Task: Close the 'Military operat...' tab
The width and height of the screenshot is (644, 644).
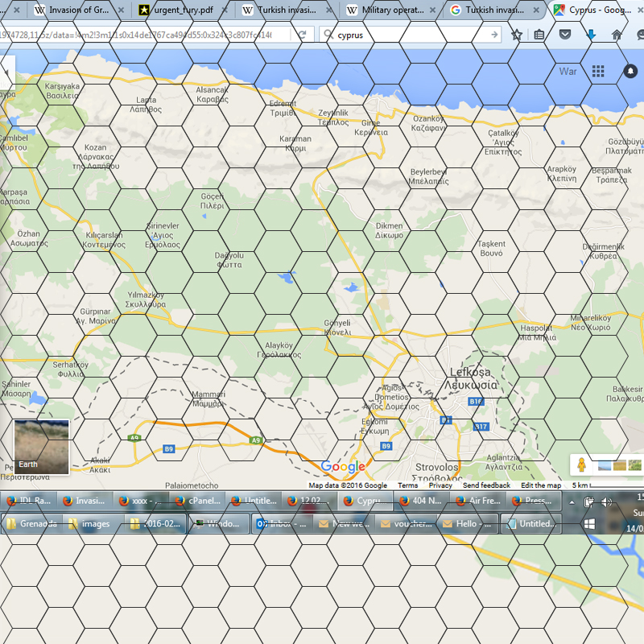Action: [432, 10]
